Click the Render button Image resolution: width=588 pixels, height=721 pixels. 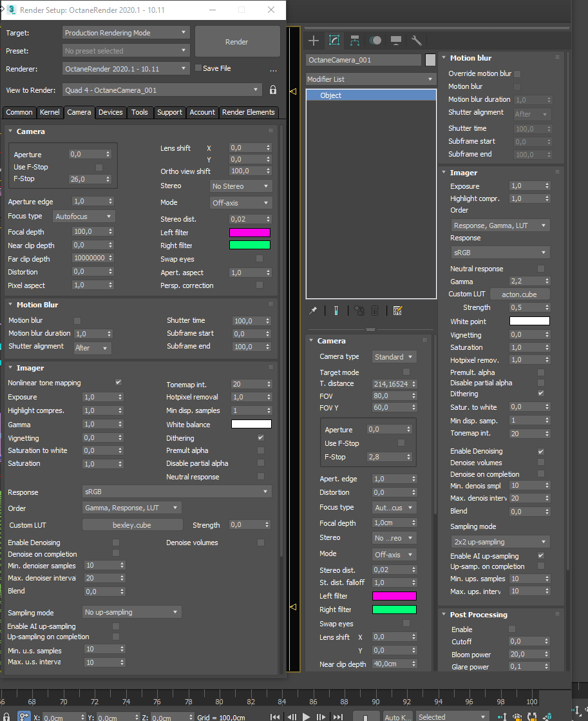pyautogui.click(x=237, y=41)
